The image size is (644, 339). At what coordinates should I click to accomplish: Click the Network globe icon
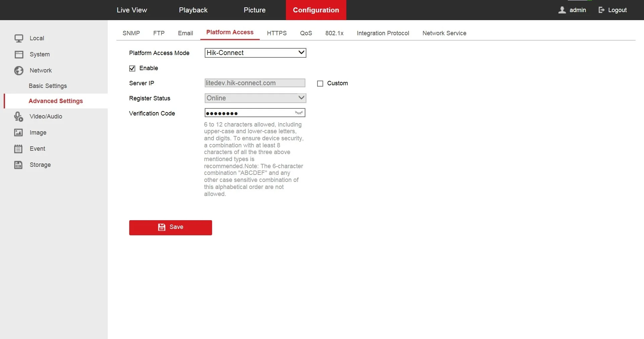coord(19,70)
